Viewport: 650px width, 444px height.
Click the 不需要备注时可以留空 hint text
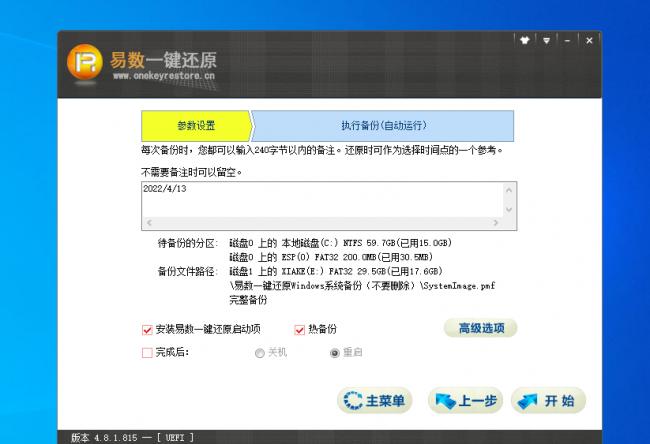point(191,172)
